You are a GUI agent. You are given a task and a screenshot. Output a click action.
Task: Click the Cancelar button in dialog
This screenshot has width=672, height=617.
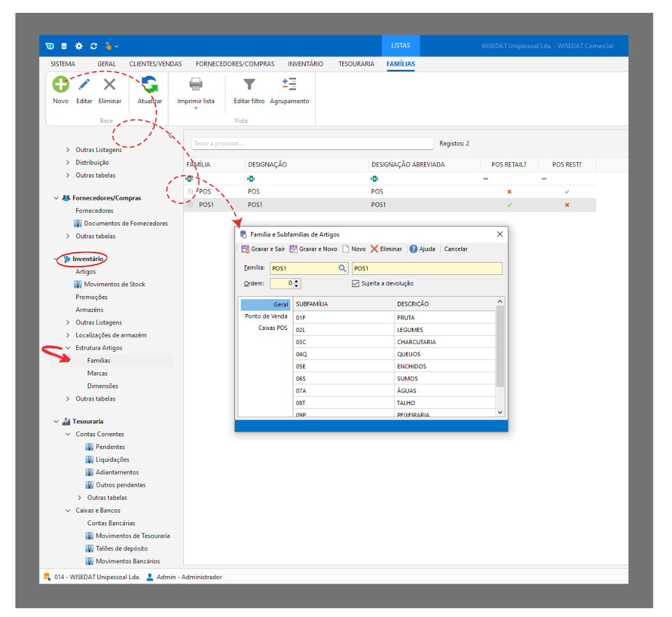click(455, 249)
